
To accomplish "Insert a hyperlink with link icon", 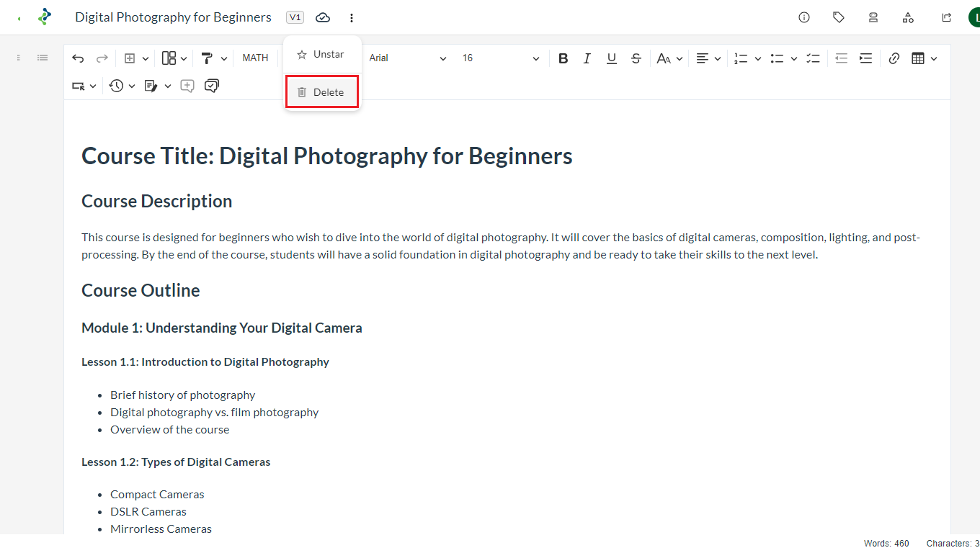I will (894, 58).
